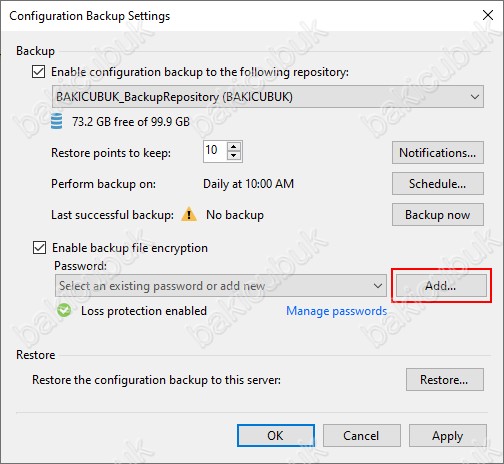The image size is (504, 464).
Task: Open the Notifications settings button
Action: tap(438, 153)
